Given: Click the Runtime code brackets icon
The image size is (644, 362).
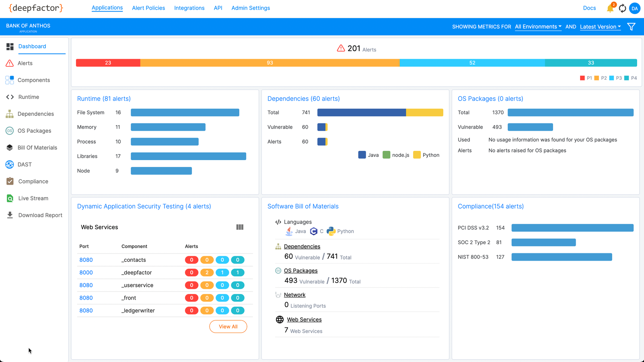Looking at the screenshot, I should coord(10,97).
